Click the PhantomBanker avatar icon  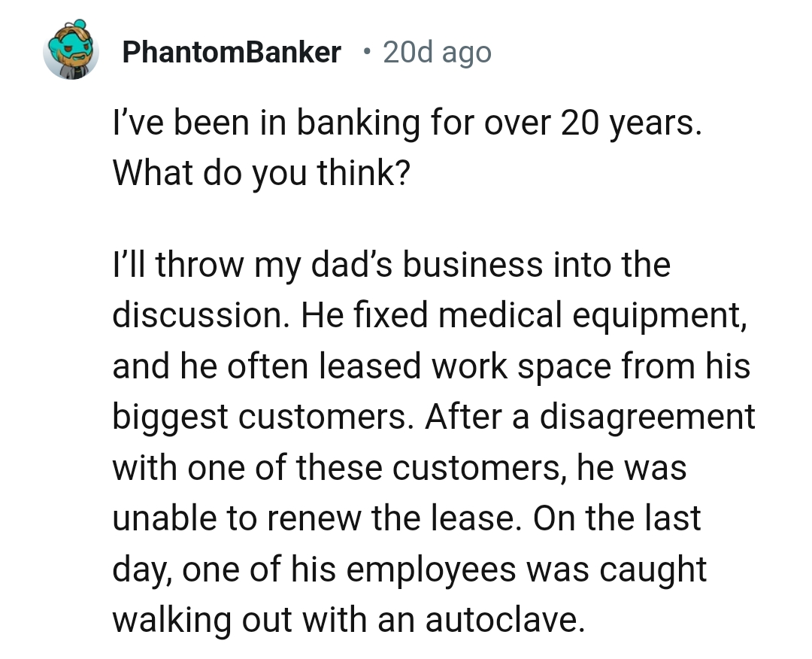pyautogui.click(x=71, y=52)
